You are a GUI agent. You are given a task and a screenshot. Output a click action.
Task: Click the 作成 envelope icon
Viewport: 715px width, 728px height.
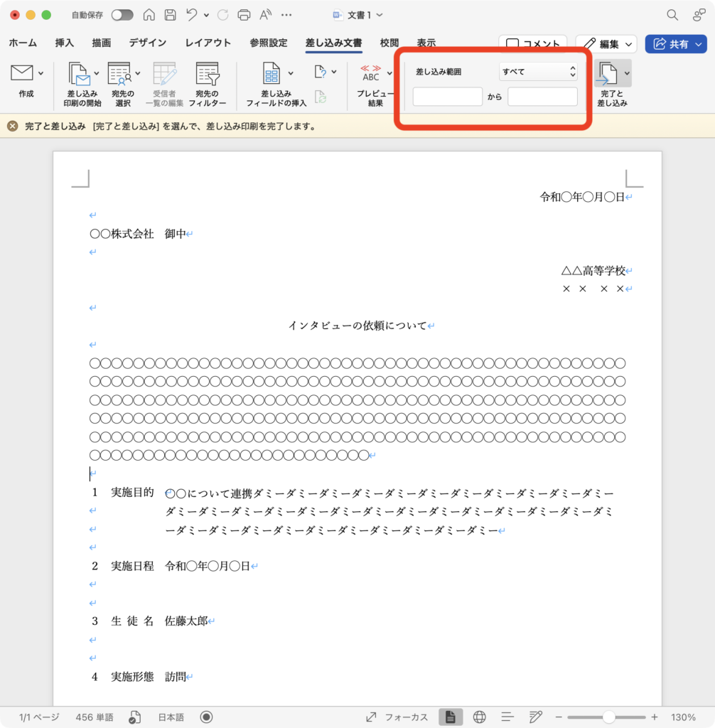[22, 73]
